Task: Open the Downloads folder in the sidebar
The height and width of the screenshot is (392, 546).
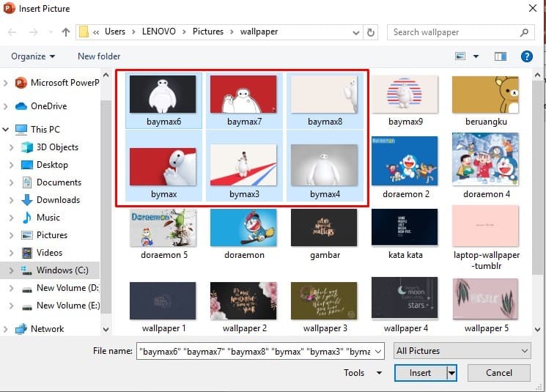Action: (51, 200)
